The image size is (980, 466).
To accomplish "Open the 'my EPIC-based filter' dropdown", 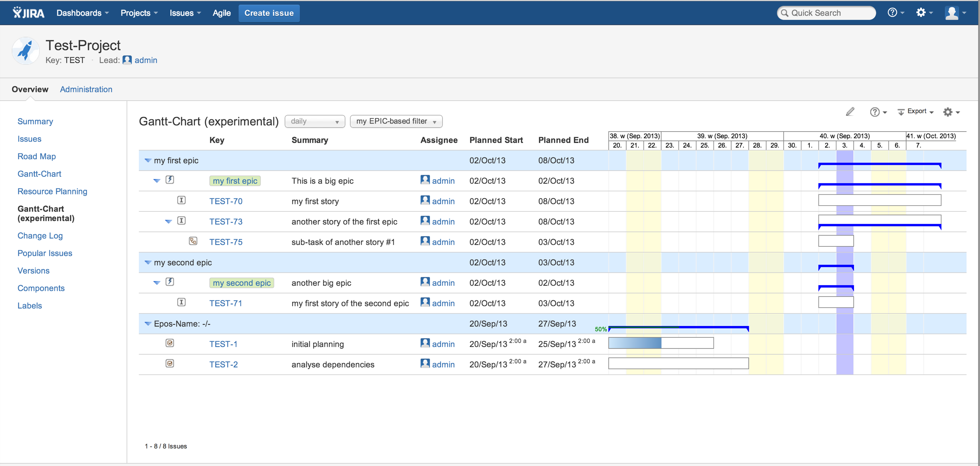I will (396, 121).
